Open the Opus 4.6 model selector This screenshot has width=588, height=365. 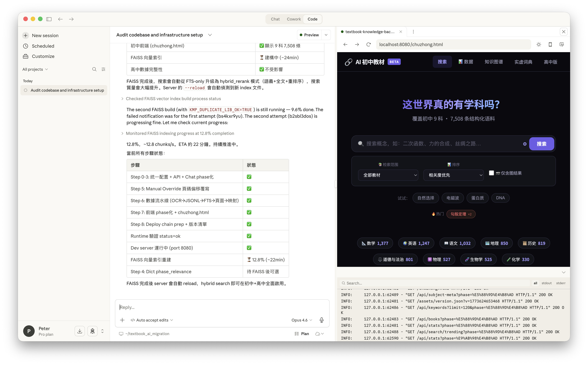click(302, 320)
